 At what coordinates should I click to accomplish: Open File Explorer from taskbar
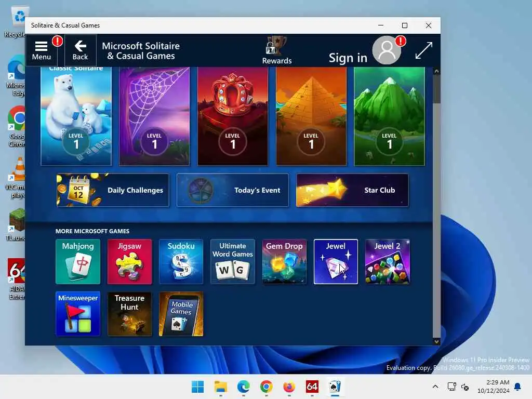(x=220, y=387)
